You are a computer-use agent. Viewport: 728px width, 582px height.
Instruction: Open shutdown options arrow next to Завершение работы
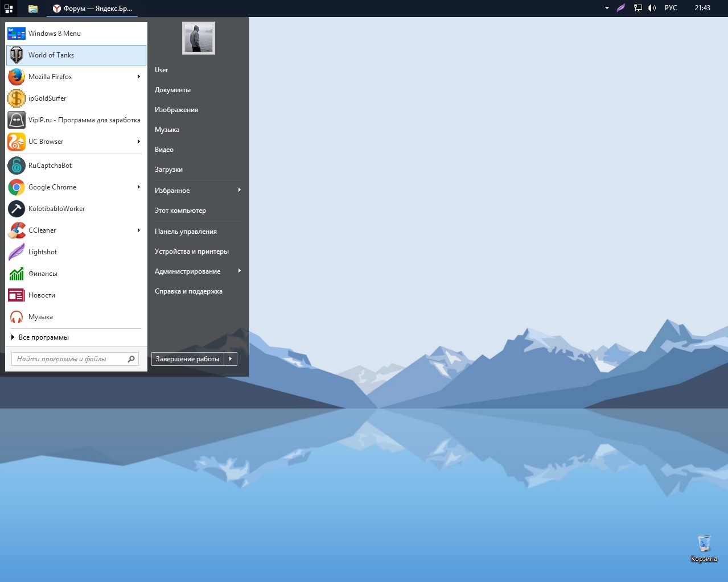[x=231, y=359]
